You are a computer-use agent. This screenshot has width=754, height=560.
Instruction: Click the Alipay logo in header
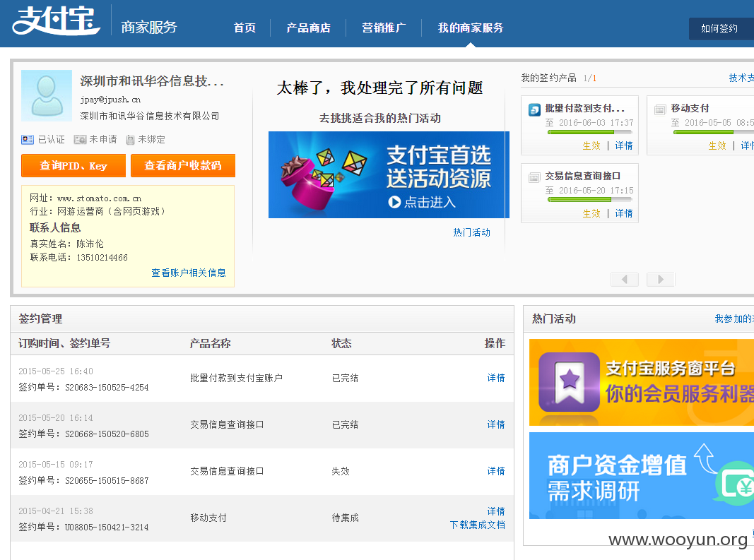coord(56,20)
